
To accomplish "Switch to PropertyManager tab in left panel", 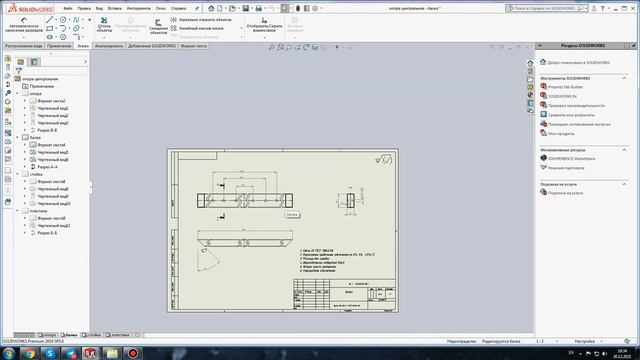I will pos(34,62).
